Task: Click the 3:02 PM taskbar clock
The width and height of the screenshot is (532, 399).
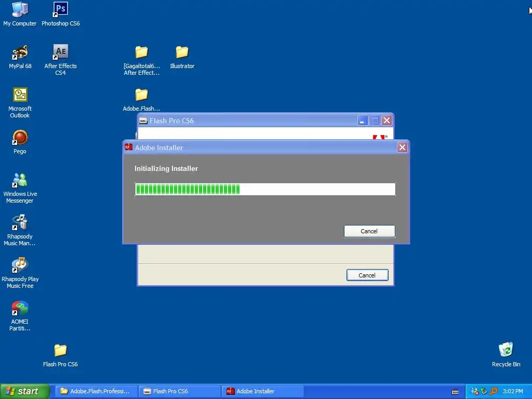Action: pos(513,391)
